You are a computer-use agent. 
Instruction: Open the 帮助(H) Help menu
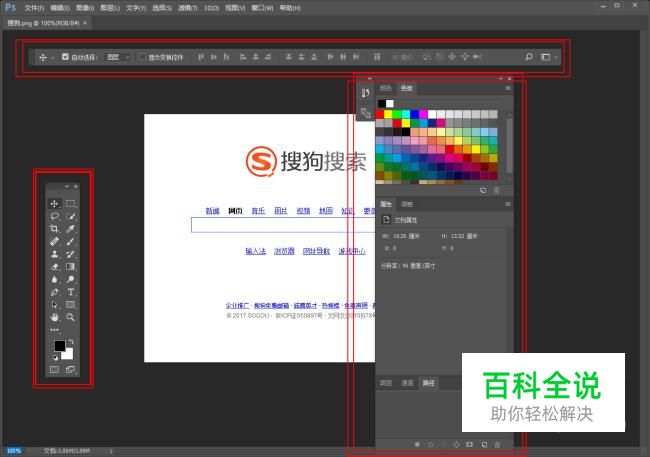tap(290, 8)
